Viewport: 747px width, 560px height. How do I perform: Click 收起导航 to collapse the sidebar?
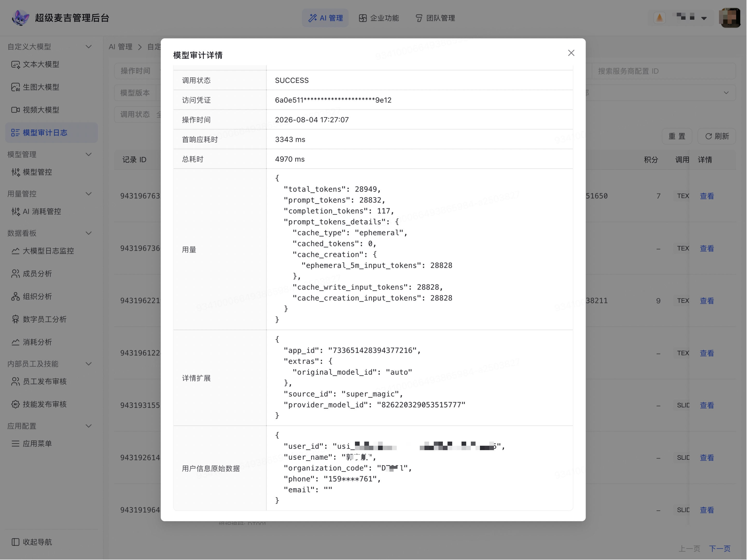click(x=32, y=542)
